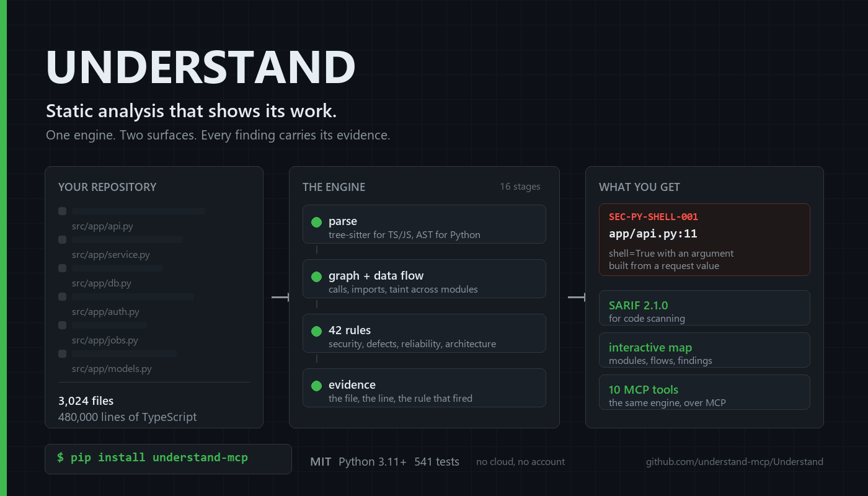Click the app/api.py:11 finding location
The image size is (868, 496).
tap(653, 234)
